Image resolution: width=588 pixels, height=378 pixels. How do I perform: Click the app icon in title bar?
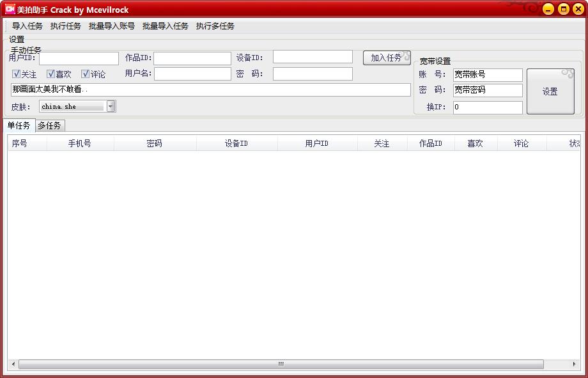click(x=10, y=9)
